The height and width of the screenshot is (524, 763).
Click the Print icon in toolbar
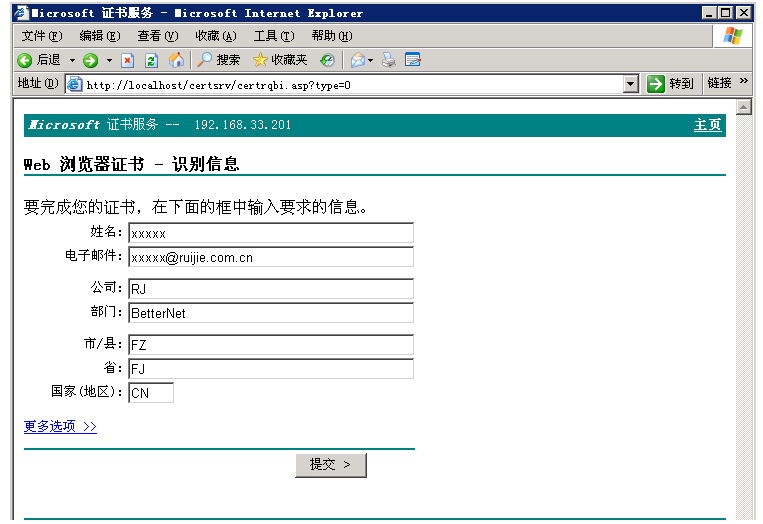coord(388,60)
